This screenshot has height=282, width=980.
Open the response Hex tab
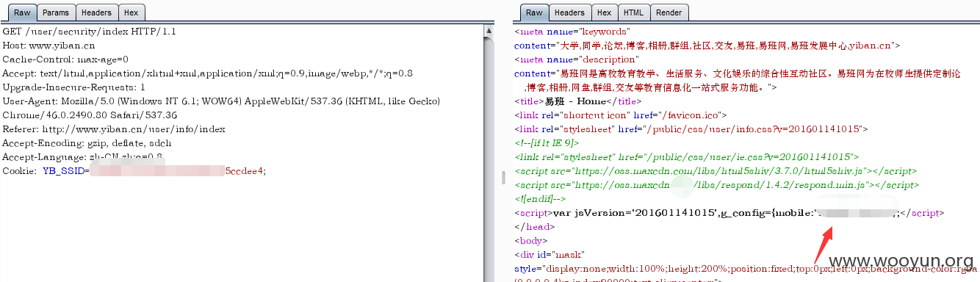604,12
